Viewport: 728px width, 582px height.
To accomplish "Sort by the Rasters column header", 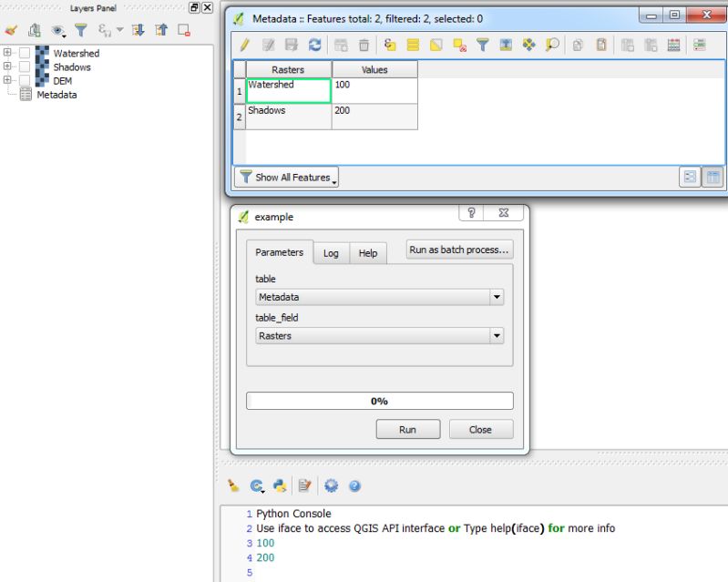I will pyautogui.click(x=288, y=69).
